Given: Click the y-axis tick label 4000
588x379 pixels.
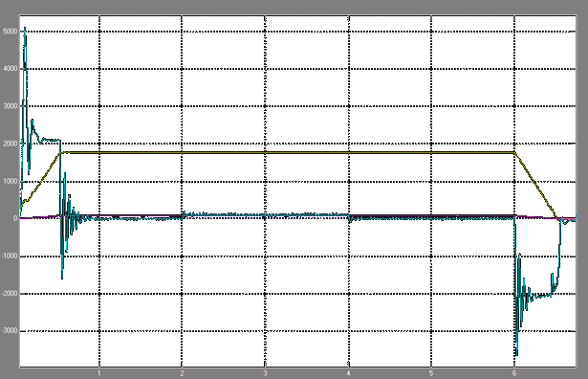Looking at the screenshot, I should click(x=11, y=69).
